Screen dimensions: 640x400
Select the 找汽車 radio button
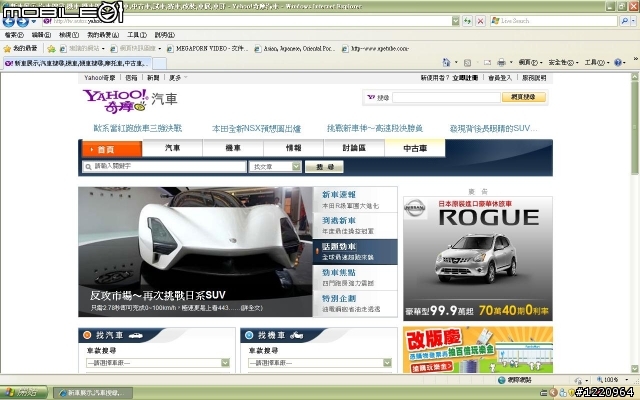[x=87, y=335]
